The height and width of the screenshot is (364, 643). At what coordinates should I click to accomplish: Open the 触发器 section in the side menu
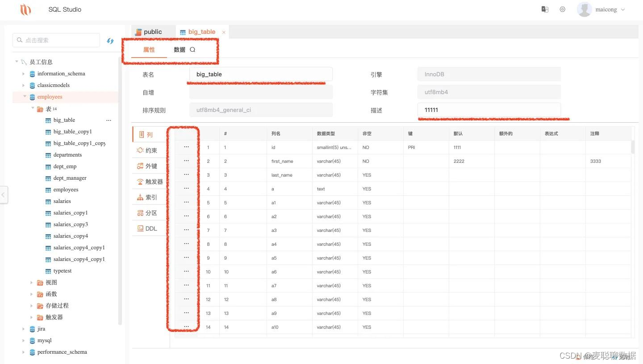point(149,182)
